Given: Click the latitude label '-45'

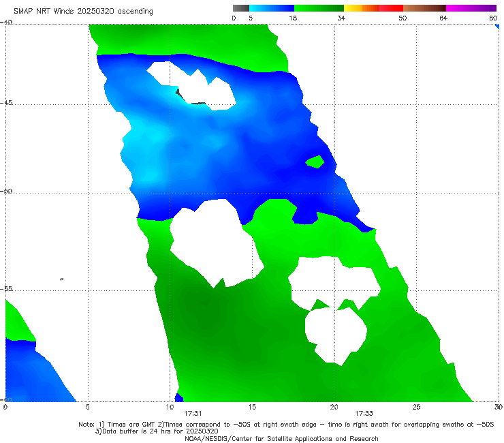Looking at the screenshot, I should pyautogui.click(x=6, y=103).
